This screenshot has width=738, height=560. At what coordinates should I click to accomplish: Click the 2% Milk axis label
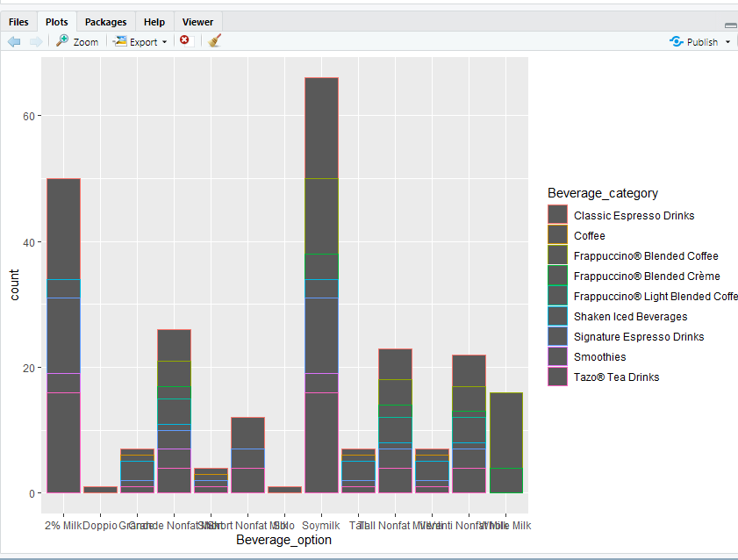tap(63, 525)
